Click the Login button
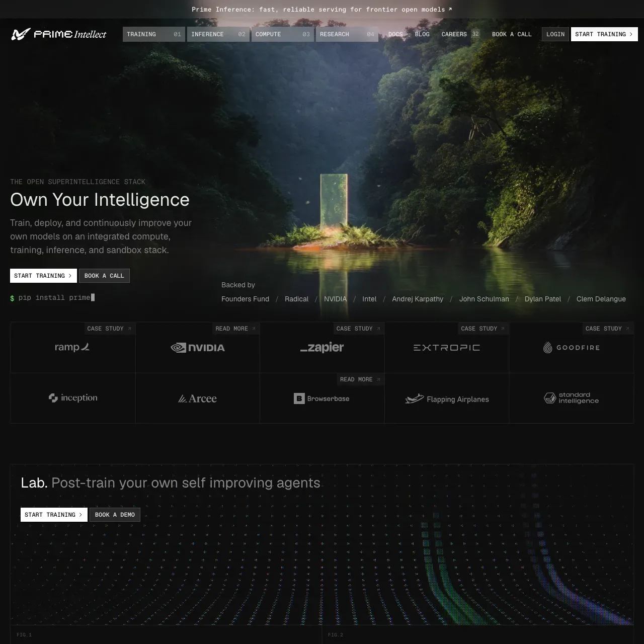Screen dimensions: 644x644 tap(555, 34)
